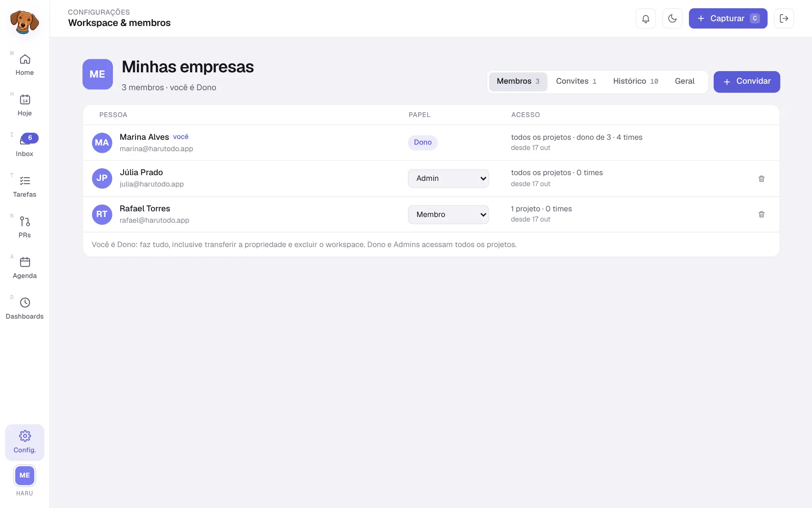Switch to the Histórico tab
The width and height of the screenshot is (812, 508).
click(x=635, y=81)
